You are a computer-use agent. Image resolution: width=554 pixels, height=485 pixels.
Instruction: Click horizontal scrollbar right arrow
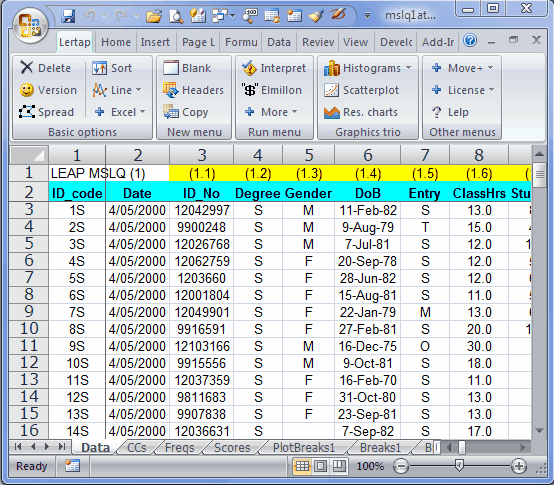pyautogui.click(x=523, y=448)
